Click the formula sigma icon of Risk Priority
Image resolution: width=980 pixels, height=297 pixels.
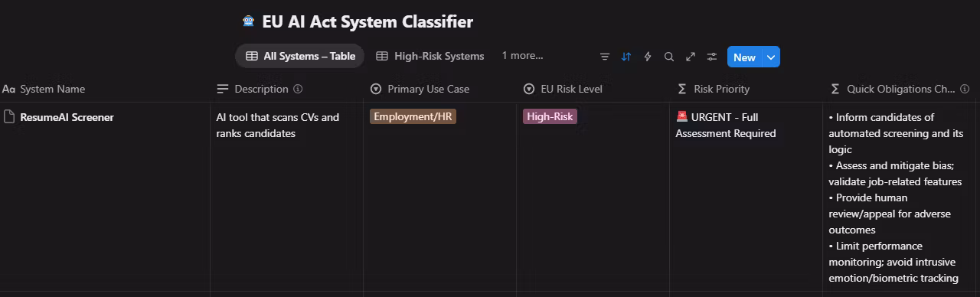coord(682,89)
